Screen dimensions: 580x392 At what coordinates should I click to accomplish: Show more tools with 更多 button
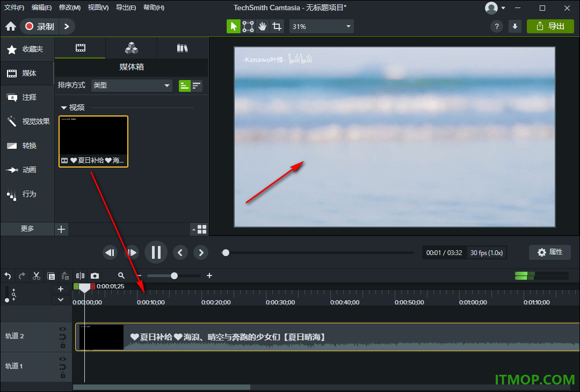coord(27,229)
